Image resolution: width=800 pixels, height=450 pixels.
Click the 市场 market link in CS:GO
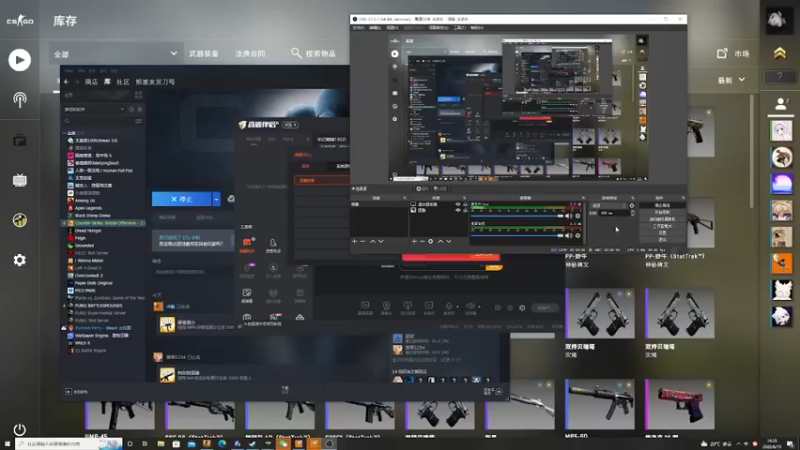pyautogui.click(x=742, y=53)
